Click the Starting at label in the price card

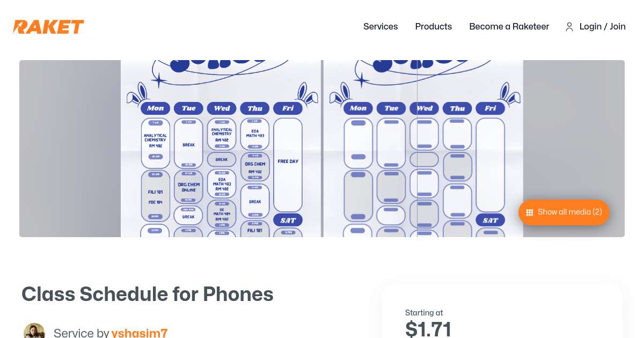424,313
